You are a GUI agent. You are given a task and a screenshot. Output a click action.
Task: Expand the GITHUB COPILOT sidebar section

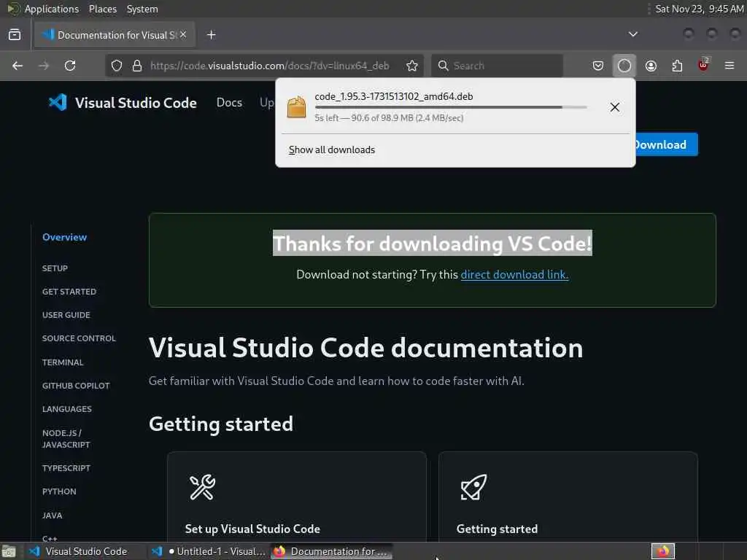pyautogui.click(x=76, y=386)
